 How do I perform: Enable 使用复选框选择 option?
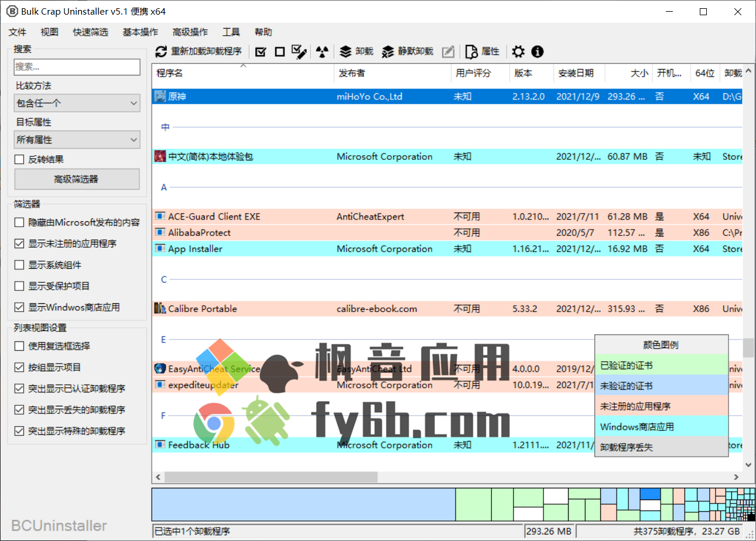[x=19, y=346]
